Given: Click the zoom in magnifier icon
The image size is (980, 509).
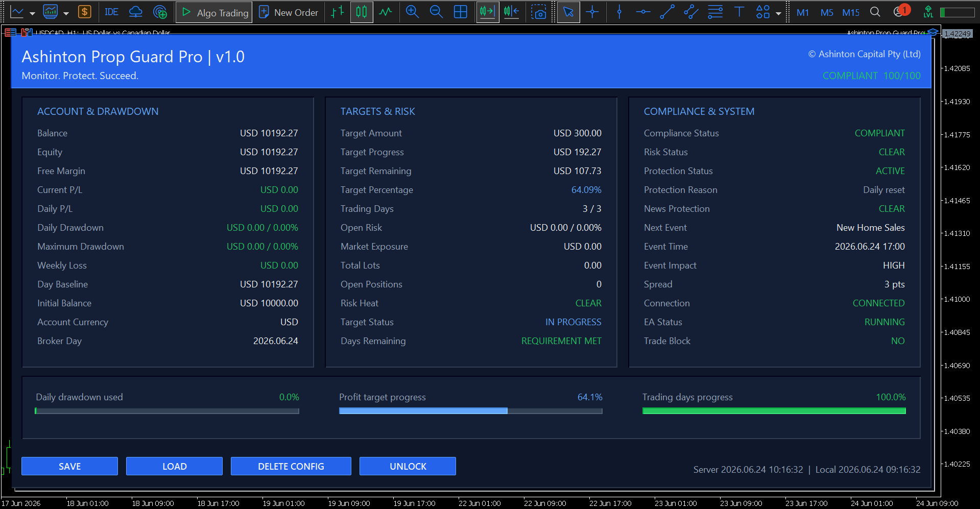Looking at the screenshot, I should (x=412, y=12).
